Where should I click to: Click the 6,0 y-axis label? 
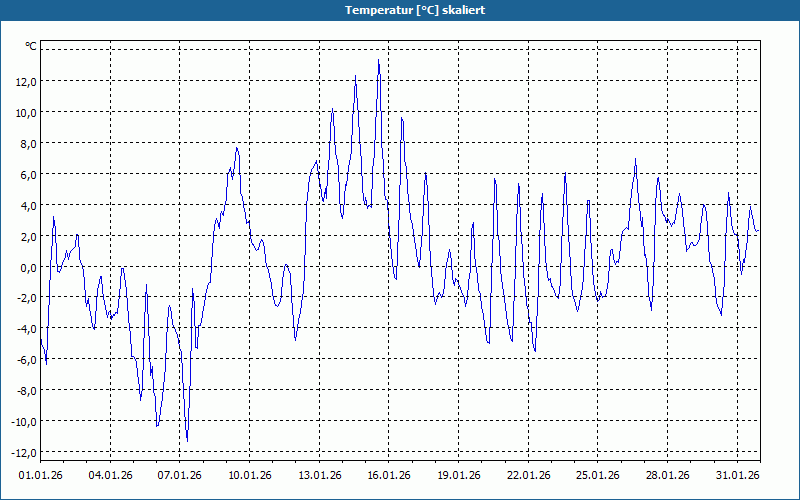click(29, 175)
